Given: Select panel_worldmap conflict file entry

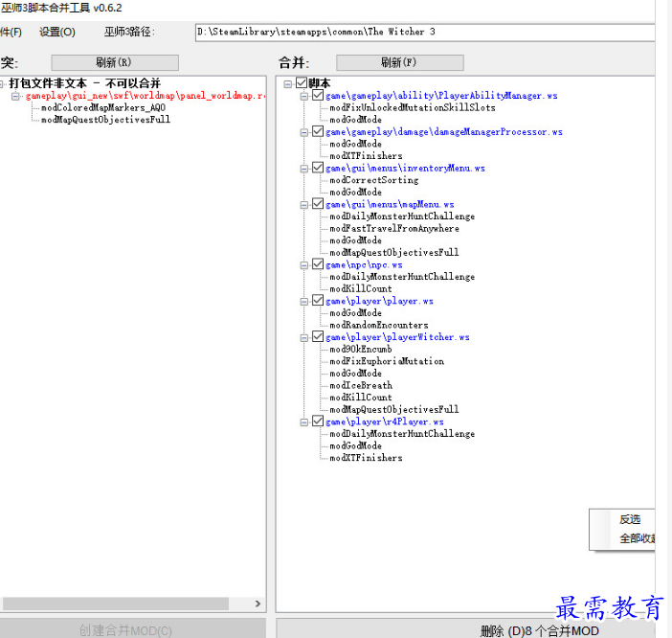Looking at the screenshot, I should point(145,96).
